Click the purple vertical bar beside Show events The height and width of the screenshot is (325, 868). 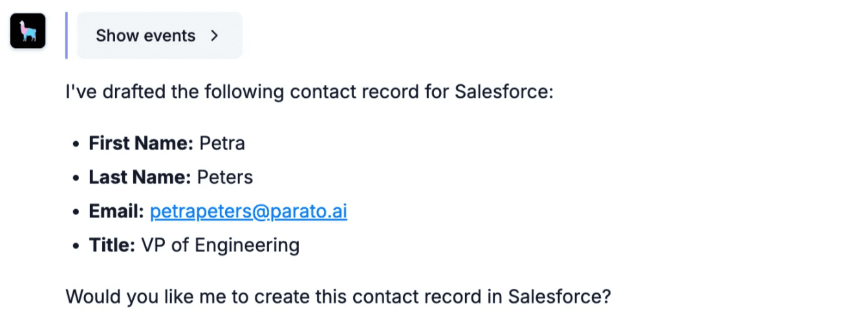coord(67,36)
